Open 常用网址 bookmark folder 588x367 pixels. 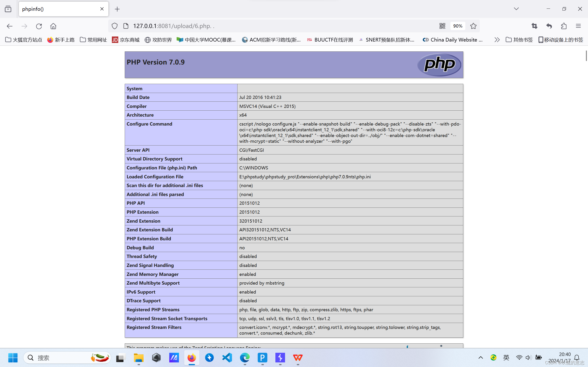(x=93, y=39)
